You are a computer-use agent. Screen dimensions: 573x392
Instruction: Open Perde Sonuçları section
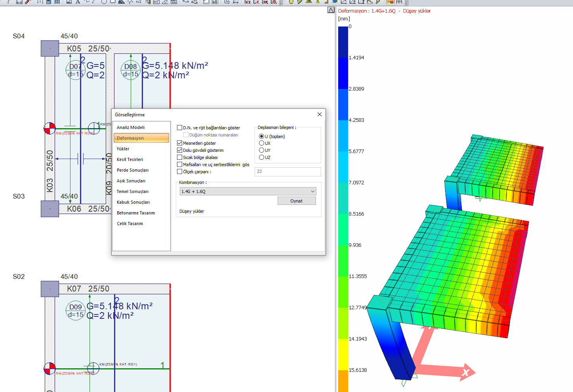(x=141, y=170)
